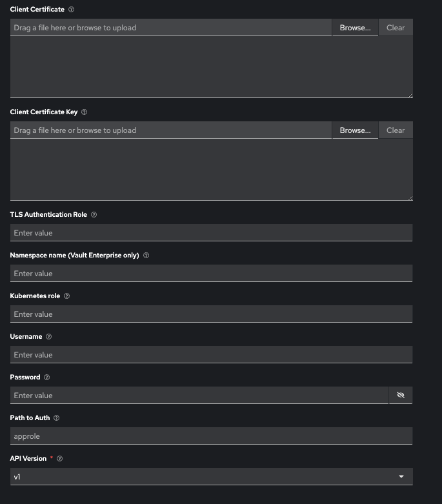Show help for Namespace name field
442x504 pixels.
click(146, 256)
